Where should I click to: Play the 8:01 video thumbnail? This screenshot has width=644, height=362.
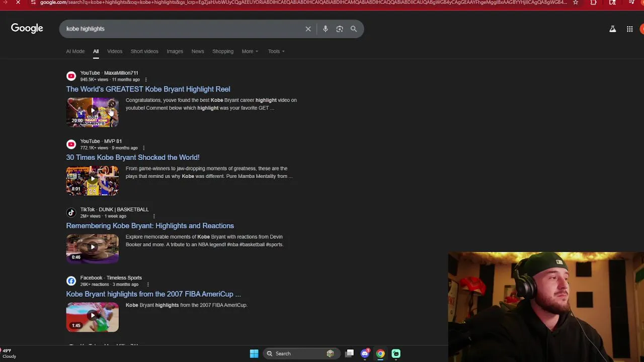pos(93,180)
